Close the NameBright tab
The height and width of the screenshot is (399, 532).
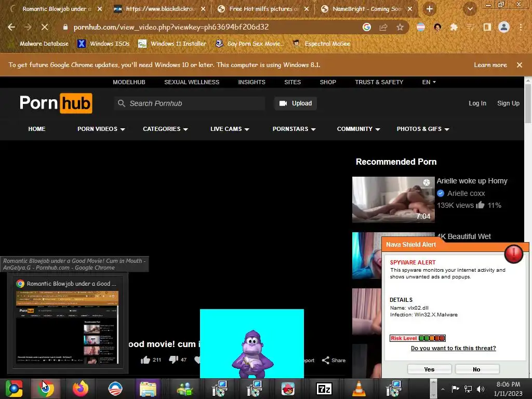(410, 9)
